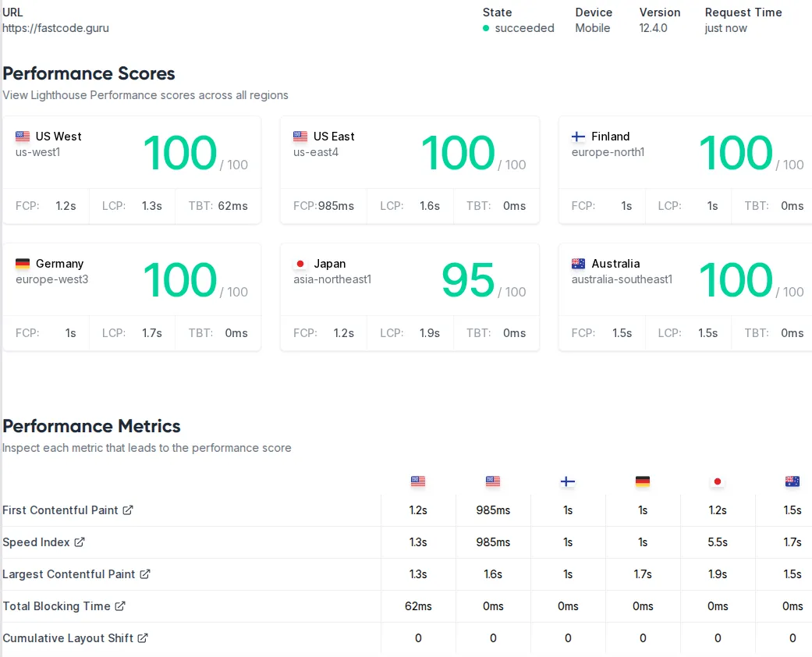Click the Australia flag in metrics table header

(792, 481)
